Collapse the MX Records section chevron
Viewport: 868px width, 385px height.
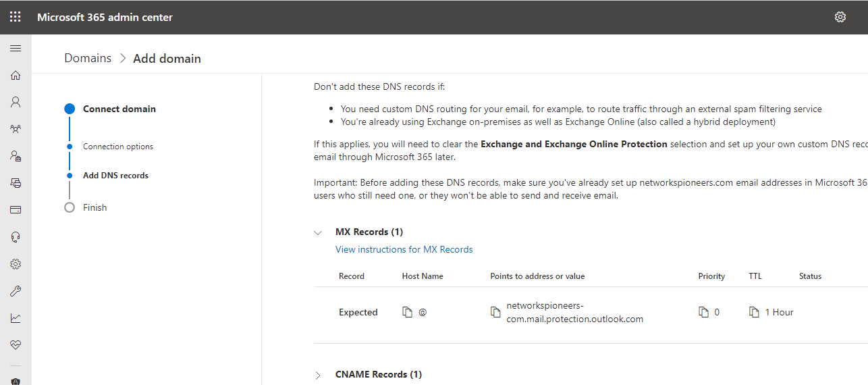point(318,232)
